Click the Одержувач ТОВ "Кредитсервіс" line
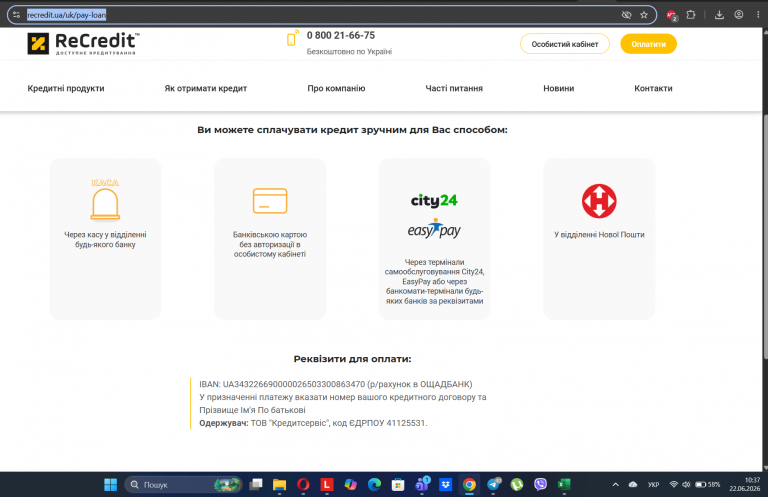 click(313, 423)
